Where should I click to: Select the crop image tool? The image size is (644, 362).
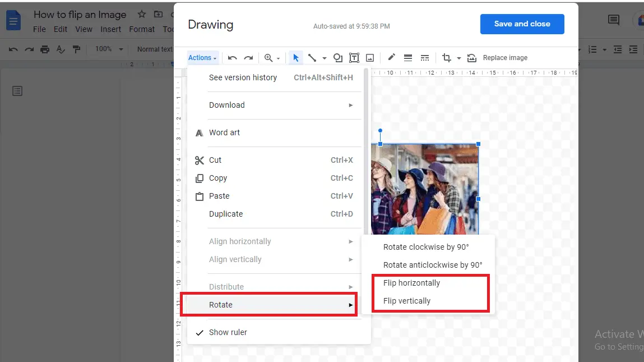click(447, 57)
